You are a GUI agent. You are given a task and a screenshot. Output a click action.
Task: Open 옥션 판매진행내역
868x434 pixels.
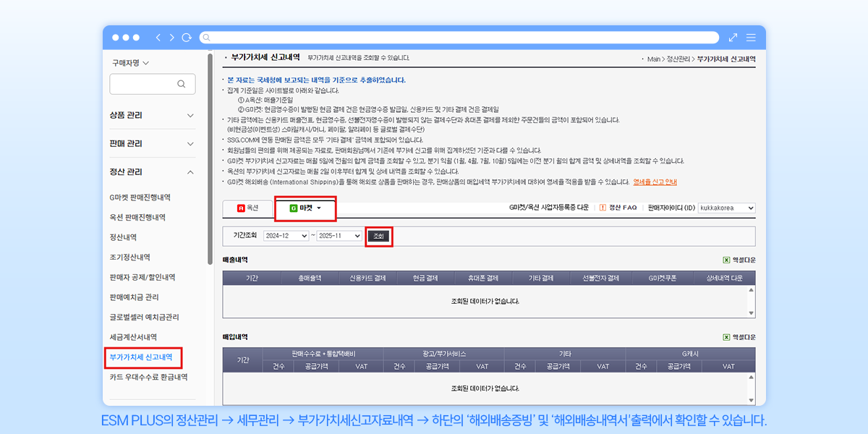point(137,217)
